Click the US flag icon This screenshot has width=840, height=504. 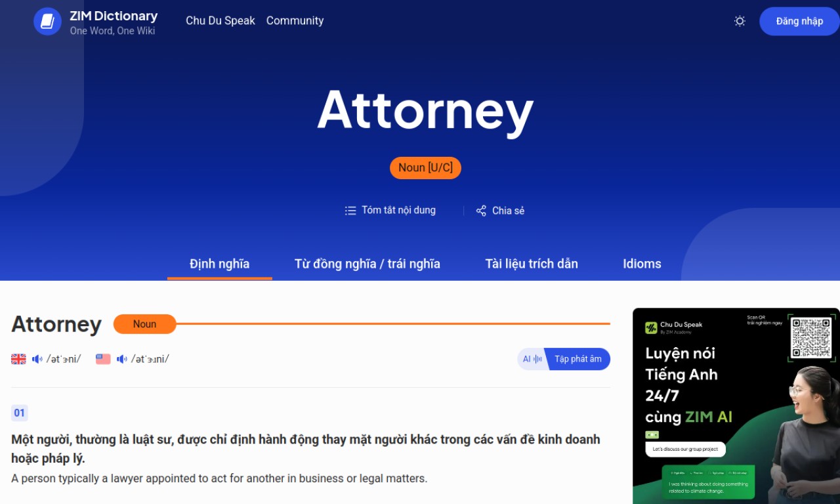point(103,359)
